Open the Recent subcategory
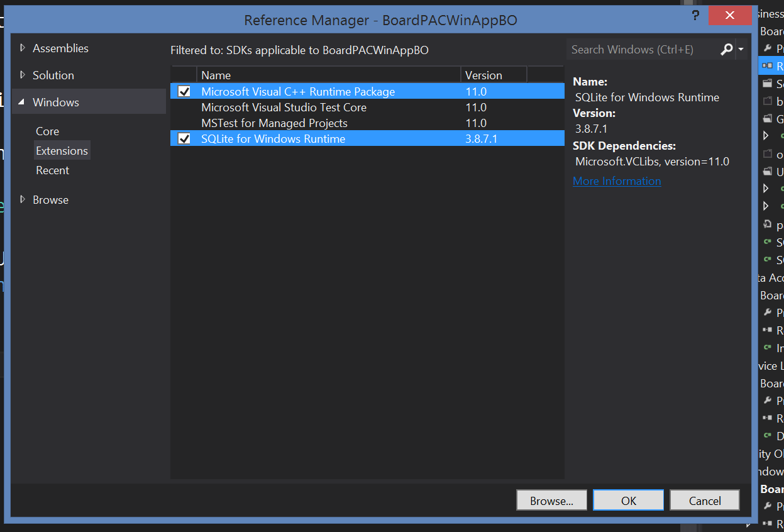Image resolution: width=784 pixels, height=532 pixels. [x=53, y=170]
